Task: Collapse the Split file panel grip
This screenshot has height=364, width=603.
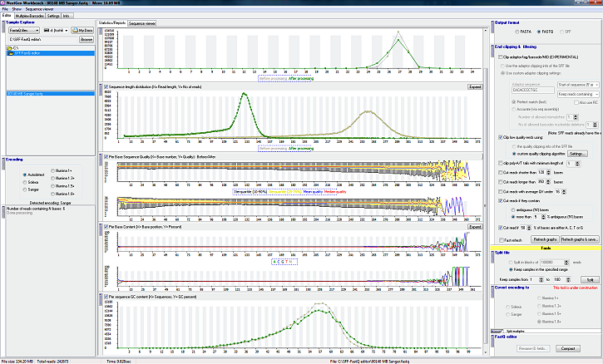Action: tap(492, 257)
